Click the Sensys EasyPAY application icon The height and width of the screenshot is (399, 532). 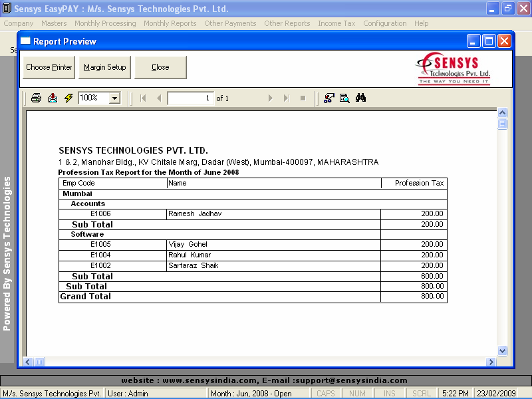coord(7,8)
